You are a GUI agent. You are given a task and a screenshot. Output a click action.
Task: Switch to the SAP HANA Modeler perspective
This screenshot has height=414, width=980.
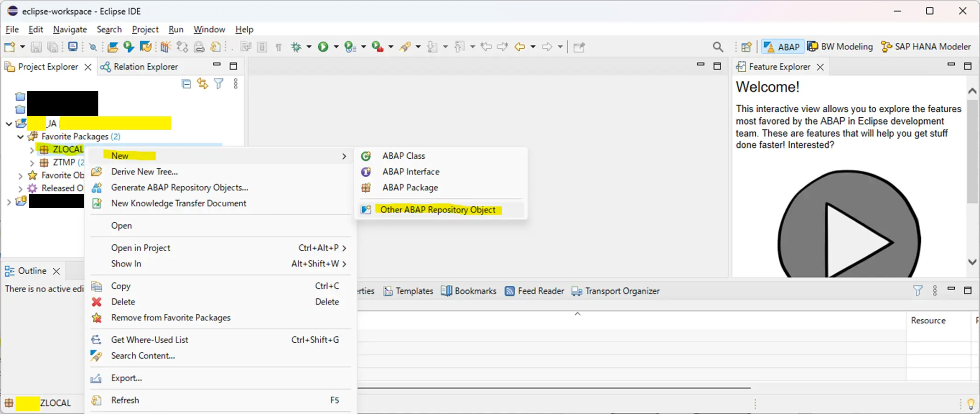(925, 47)
